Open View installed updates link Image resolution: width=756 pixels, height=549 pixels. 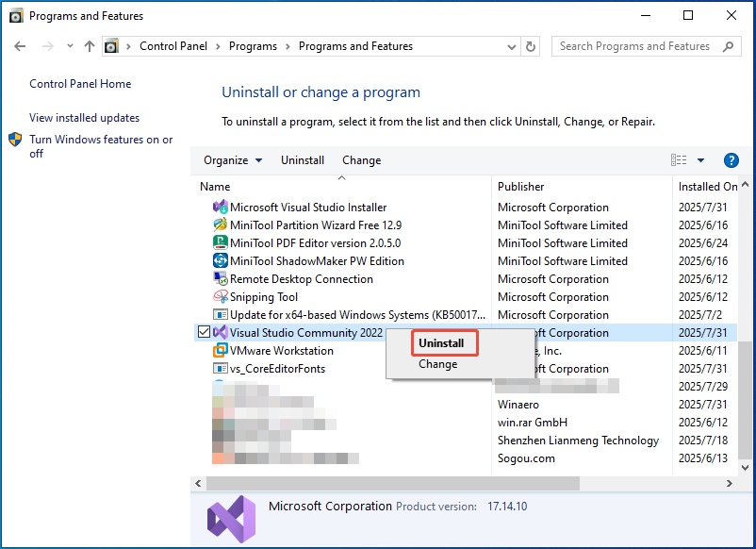pos(85,118)
